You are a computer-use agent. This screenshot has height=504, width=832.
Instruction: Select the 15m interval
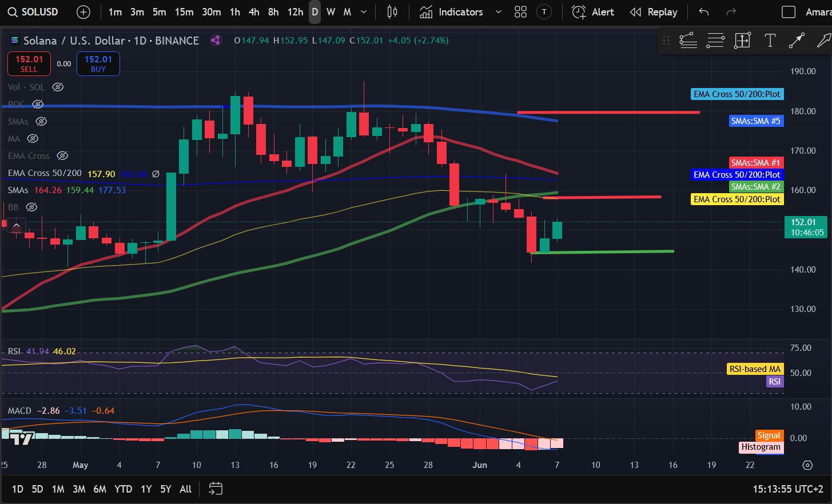click(184, 12)
